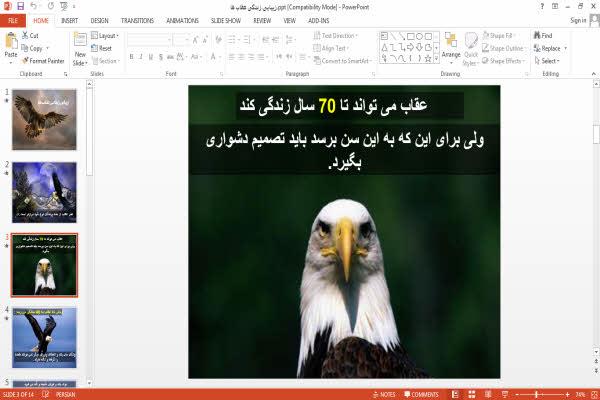Click Convert to SmartArt
Viewport: 600px width, 400px height.
pyautogui.click(x=342, y=61)
